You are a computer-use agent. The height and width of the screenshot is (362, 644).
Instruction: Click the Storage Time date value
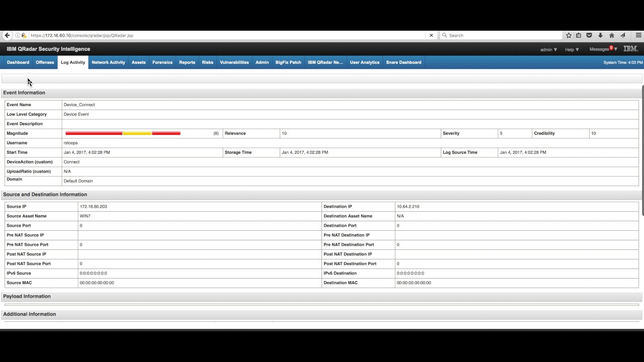305,152
